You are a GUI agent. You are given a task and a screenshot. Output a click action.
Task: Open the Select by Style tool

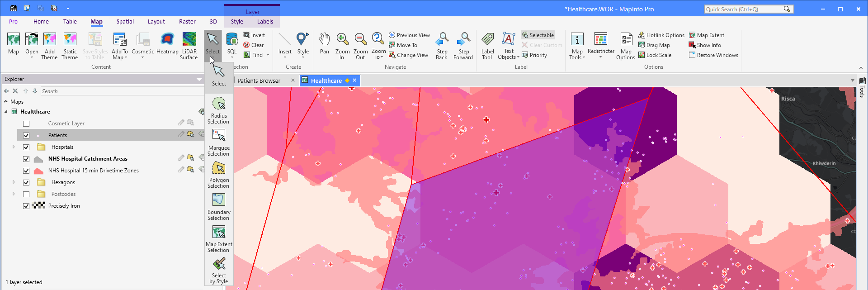tap(219, 271)
